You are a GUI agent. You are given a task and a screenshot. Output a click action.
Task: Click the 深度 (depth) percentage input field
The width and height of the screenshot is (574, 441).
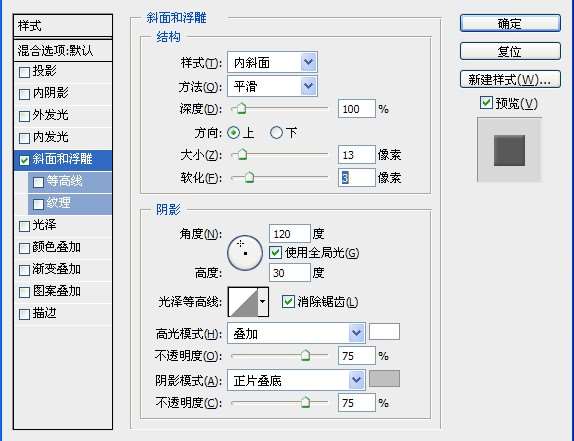point(357,109)
